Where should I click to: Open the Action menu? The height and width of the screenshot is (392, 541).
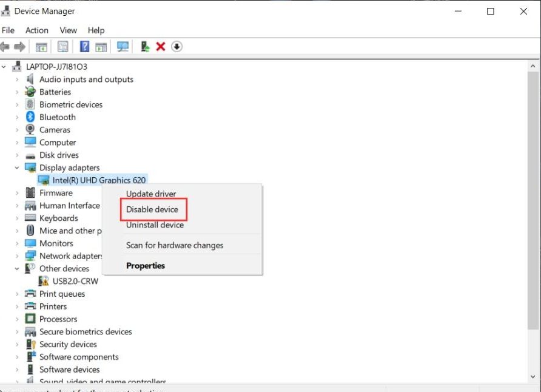37,30
